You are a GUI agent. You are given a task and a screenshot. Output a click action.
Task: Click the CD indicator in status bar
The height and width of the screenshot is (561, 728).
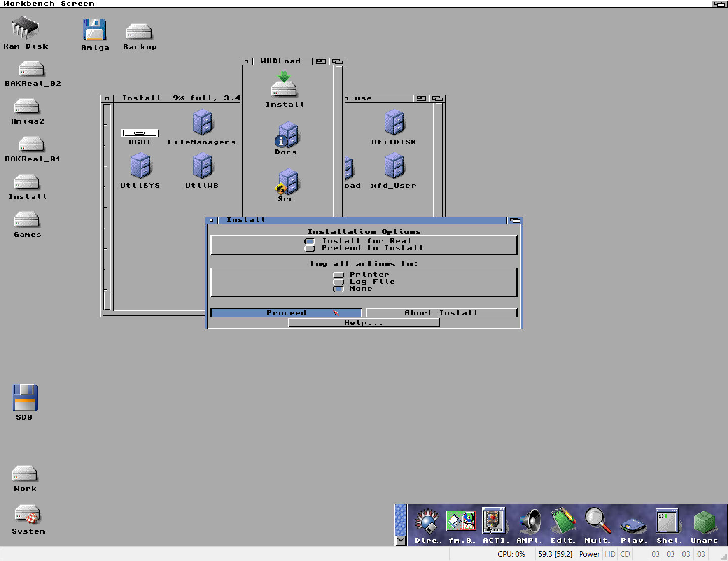point(625,554)
